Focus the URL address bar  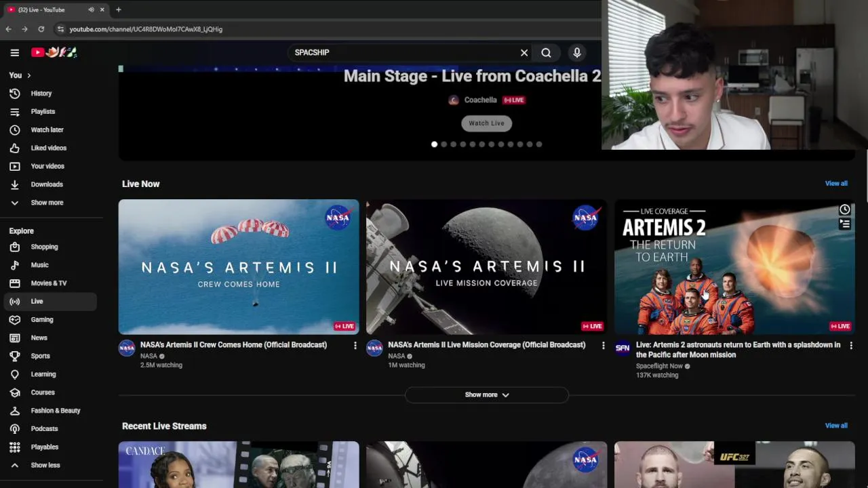[x=325, y=29]
